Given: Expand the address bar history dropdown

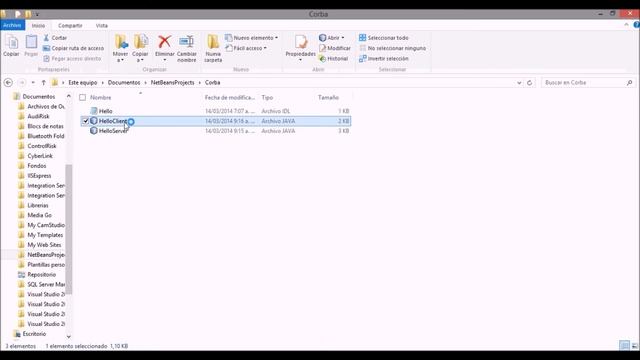Looking at the screenshot, I should (x=519, y=82).
